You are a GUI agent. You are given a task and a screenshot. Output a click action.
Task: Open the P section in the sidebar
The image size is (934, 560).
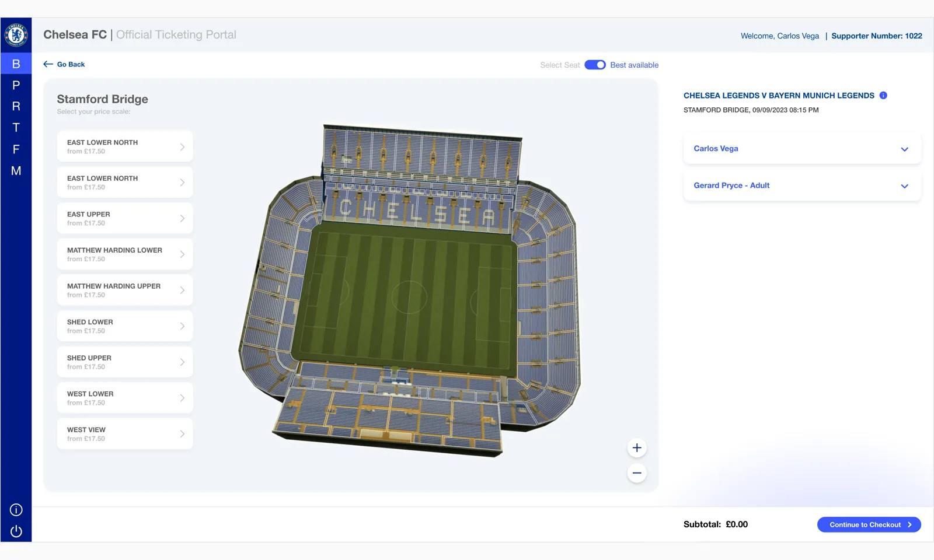point(16,85)
